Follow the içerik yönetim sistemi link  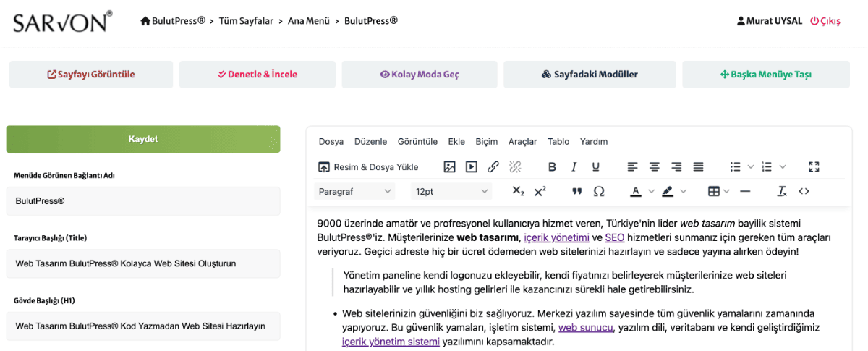coord(391,342)
